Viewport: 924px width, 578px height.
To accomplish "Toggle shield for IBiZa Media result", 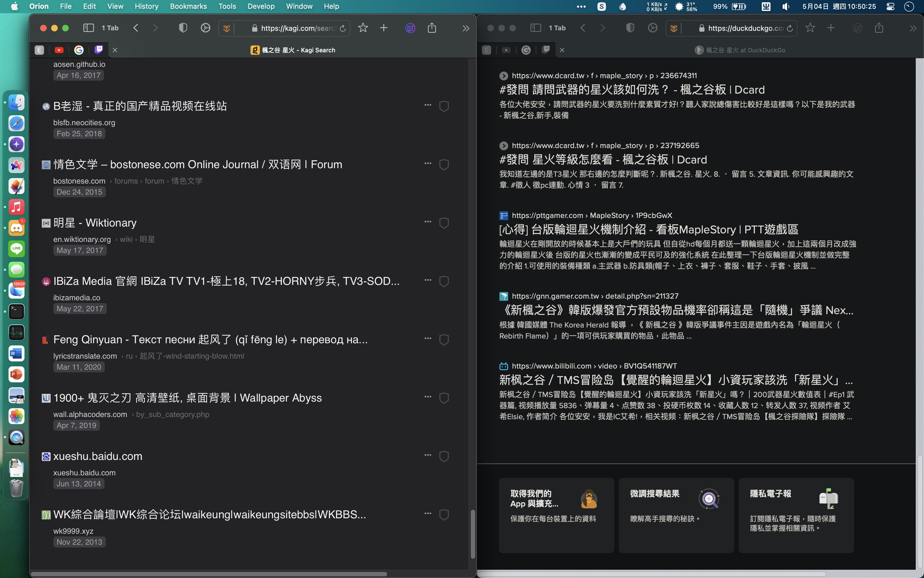I will [x=444, y=281].
